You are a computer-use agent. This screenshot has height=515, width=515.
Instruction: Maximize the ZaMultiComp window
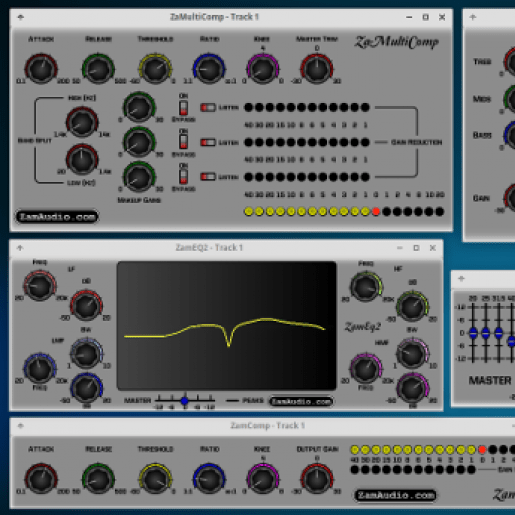tap(425, 17)
